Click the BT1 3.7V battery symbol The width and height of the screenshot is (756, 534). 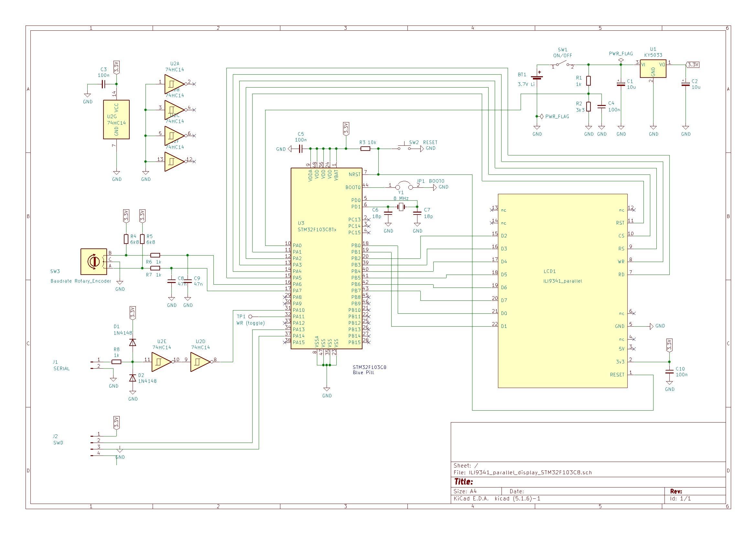(537, 77)
